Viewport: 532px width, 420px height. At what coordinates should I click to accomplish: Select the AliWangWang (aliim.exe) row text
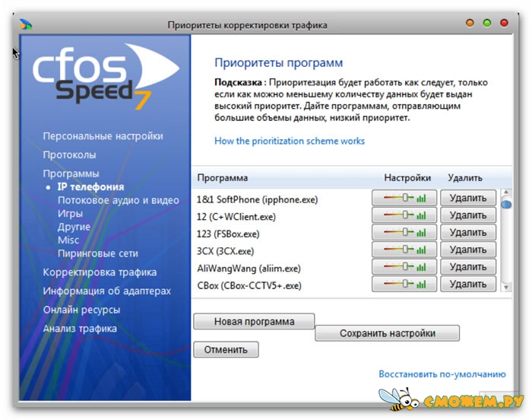coord(249,269)
